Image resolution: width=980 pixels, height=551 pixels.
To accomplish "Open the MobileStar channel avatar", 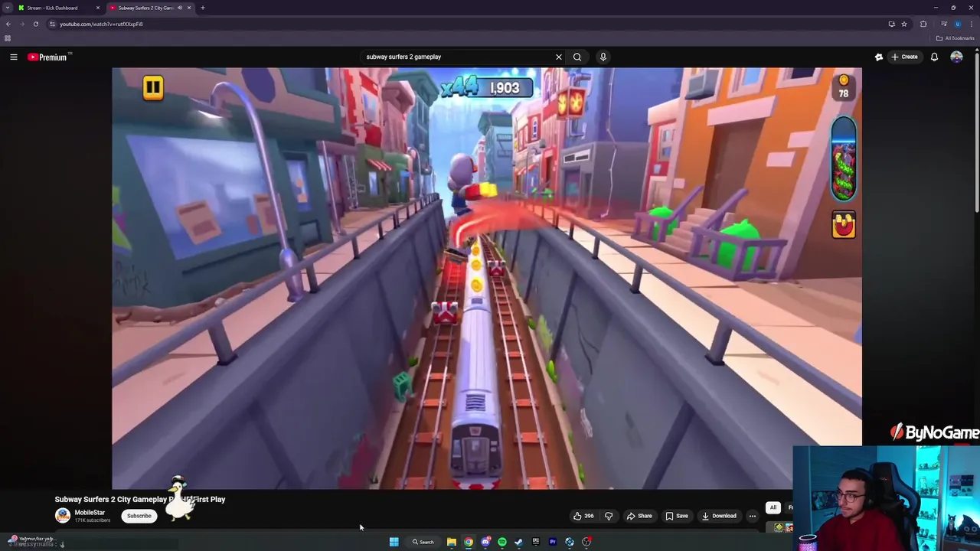I will [x=63, y=516].
